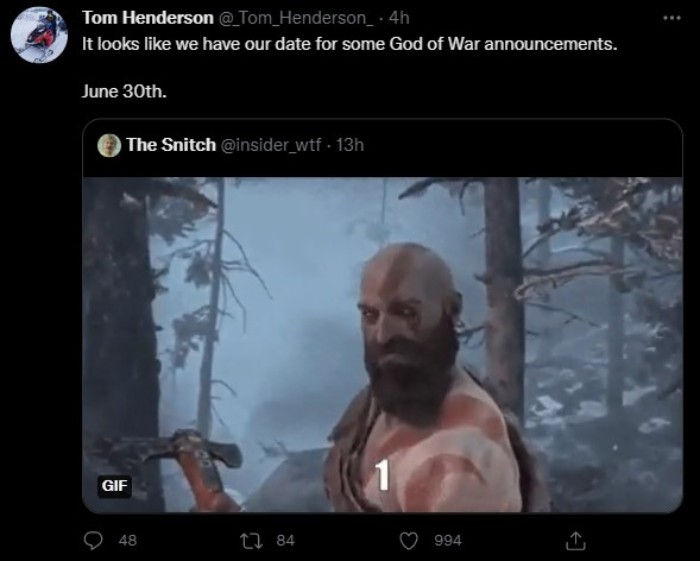Click the God of War announcement text
Viewport: 700px width, 561px height.
(350, 46)
